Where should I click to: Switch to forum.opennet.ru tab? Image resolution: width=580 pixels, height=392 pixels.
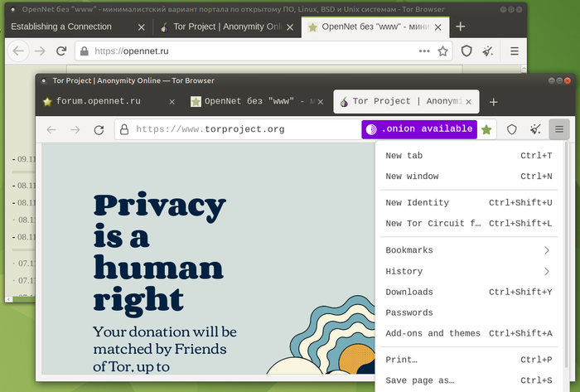(110, 102)
